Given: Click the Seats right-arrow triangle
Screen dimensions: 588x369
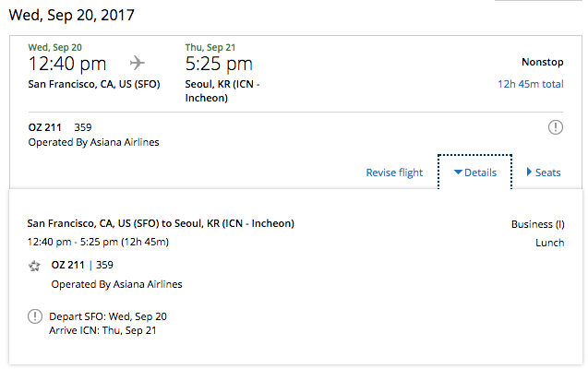Looking at the screenshot, I should tap(529, 172).
